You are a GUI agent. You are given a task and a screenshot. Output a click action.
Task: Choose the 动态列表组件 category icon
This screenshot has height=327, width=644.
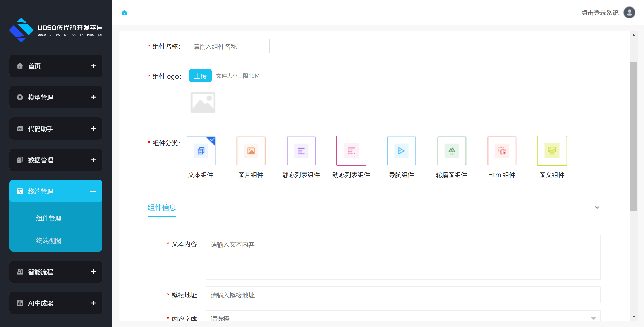point(351,151)
